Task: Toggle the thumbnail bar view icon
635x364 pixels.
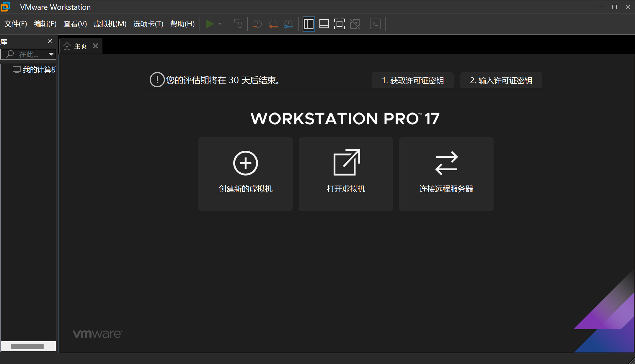Action: (x=324, y=24)
